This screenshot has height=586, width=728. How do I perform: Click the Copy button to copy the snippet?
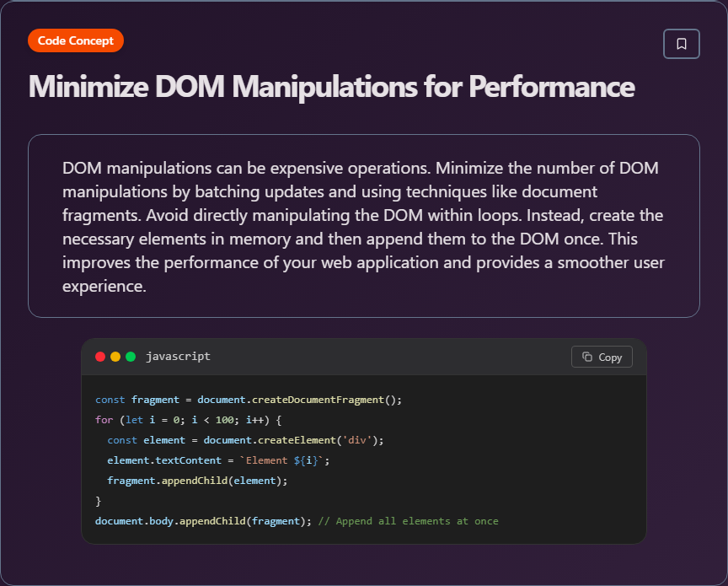(602, 356)
